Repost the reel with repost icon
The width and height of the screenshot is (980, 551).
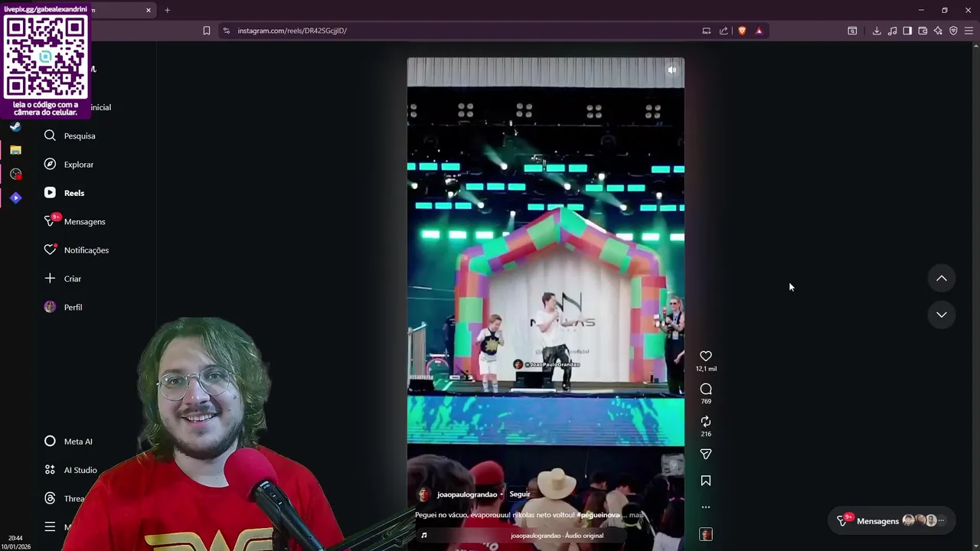(x=706, y=422)
